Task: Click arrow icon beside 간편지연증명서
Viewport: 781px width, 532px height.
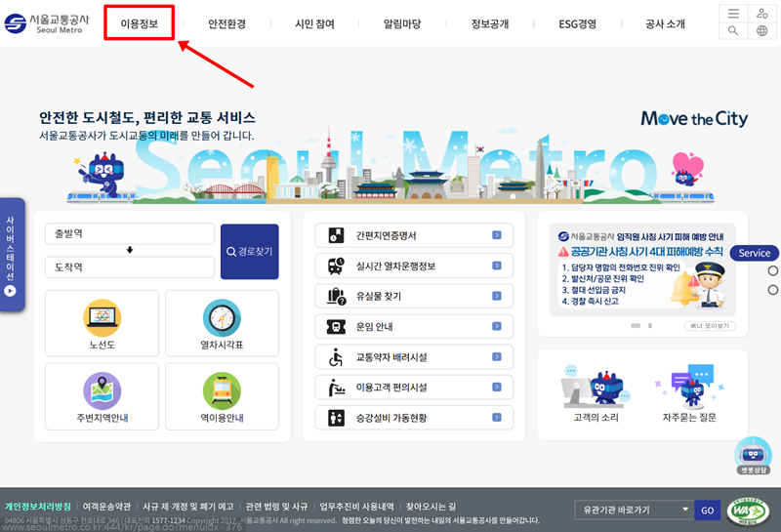Action: click(x=497, y=235)
